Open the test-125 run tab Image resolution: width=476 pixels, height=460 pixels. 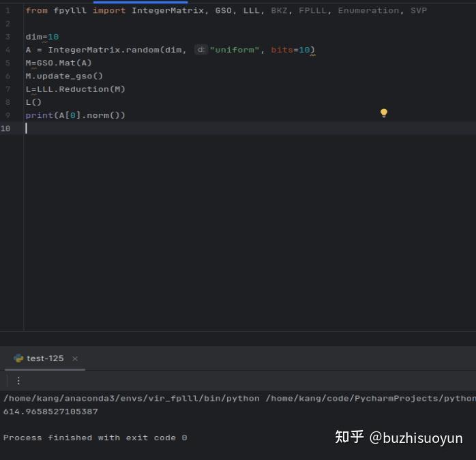pos(45,358)
